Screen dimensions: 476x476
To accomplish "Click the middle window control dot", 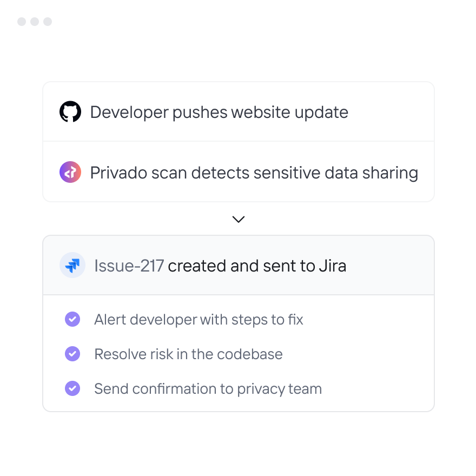I will (35, 22).
